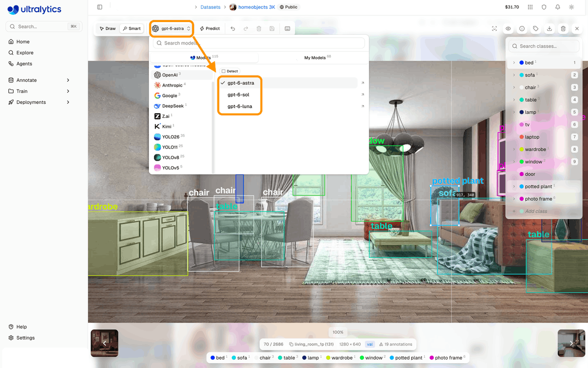Open Datasets breadcrumb link
Image resolution: width=588 pixels, height=368 pixels.
(x=211, y=7)
